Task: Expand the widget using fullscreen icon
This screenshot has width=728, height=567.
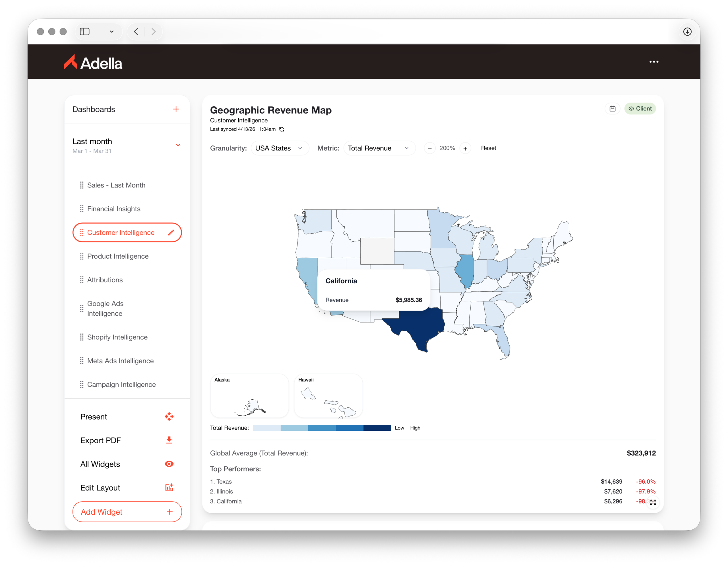Action: pyautogui.click(x=653, y=502)
